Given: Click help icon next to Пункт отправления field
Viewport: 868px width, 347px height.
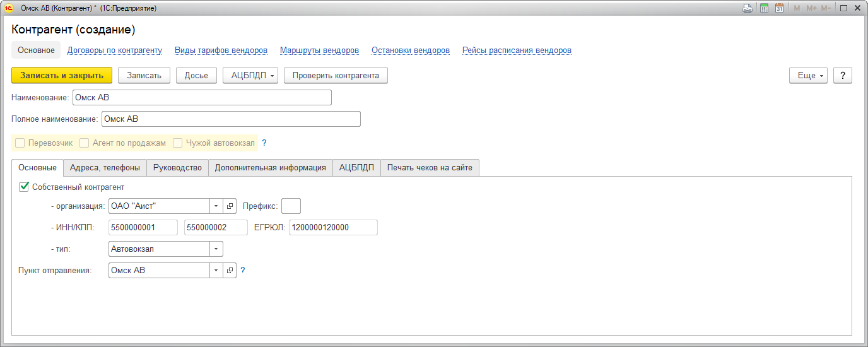Looking at the screenshot, I should pos(243,270).
